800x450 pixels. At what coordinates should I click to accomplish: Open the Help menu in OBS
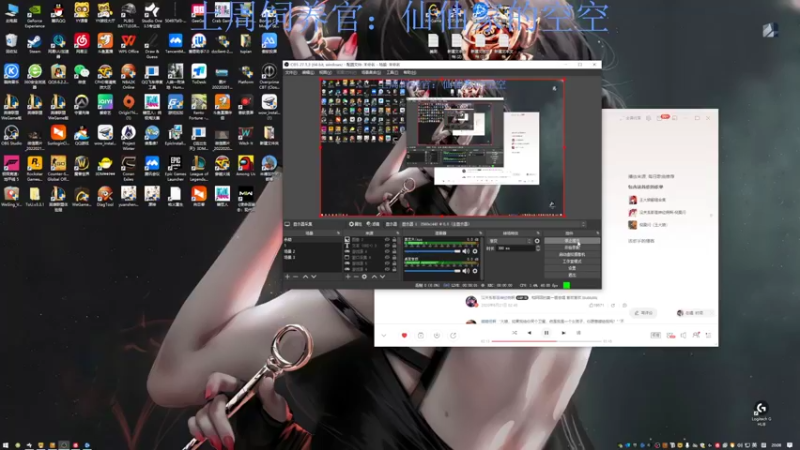[x=409, y=72]
